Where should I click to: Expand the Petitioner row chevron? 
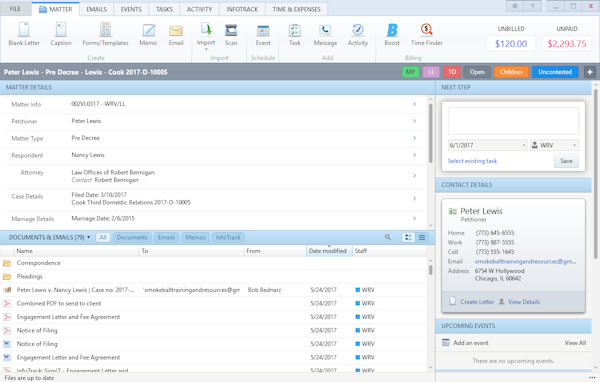pos(414,121)
